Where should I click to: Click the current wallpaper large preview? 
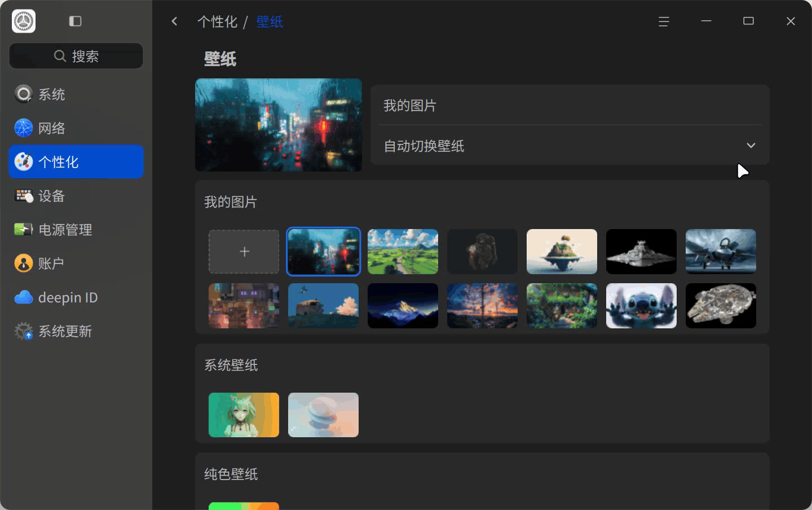click(279, 125)
